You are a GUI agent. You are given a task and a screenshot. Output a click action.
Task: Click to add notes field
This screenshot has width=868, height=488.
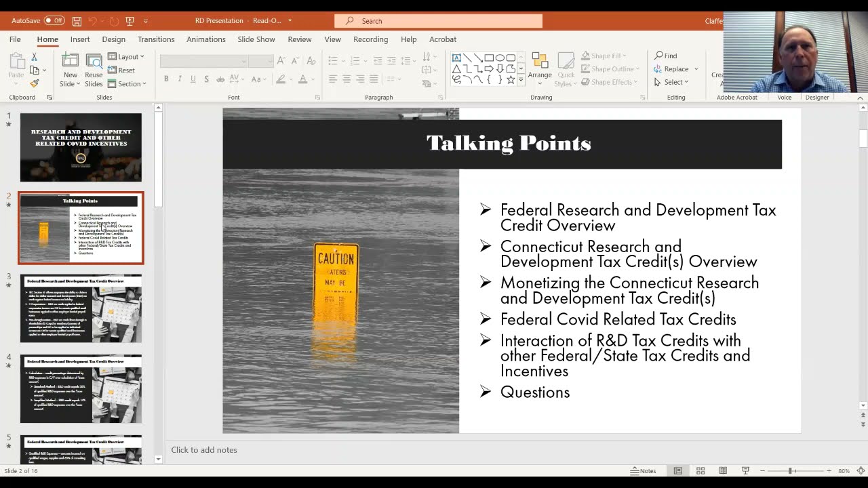coord(204,450)
